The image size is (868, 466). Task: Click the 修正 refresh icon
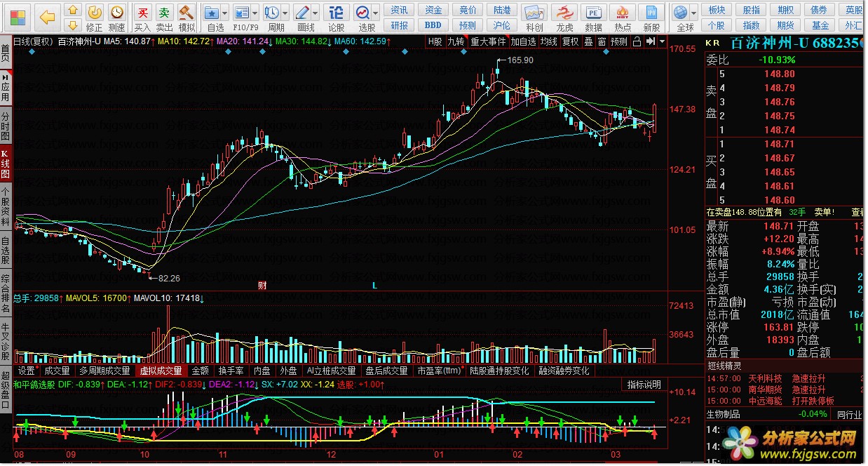coord(95,12)
